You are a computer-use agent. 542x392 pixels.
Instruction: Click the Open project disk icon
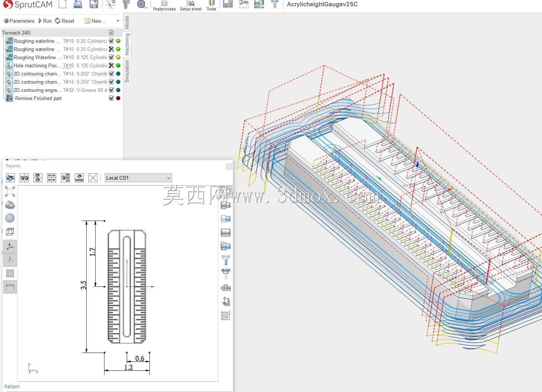point(78,4)
